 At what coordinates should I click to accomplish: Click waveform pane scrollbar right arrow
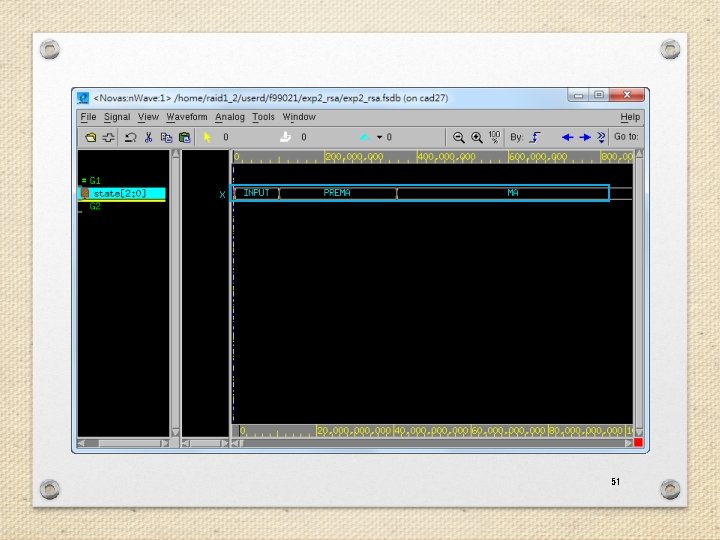[x=629, y=444]
